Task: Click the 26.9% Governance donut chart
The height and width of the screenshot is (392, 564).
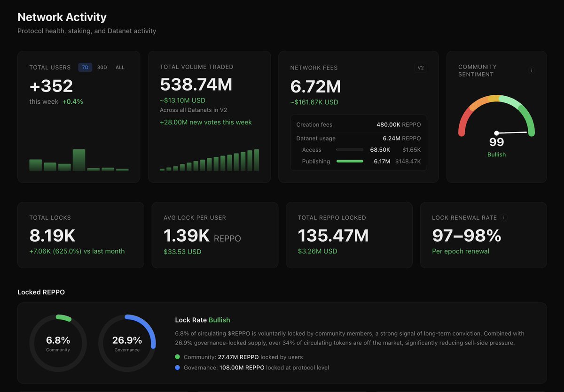Action: (127, 343)
